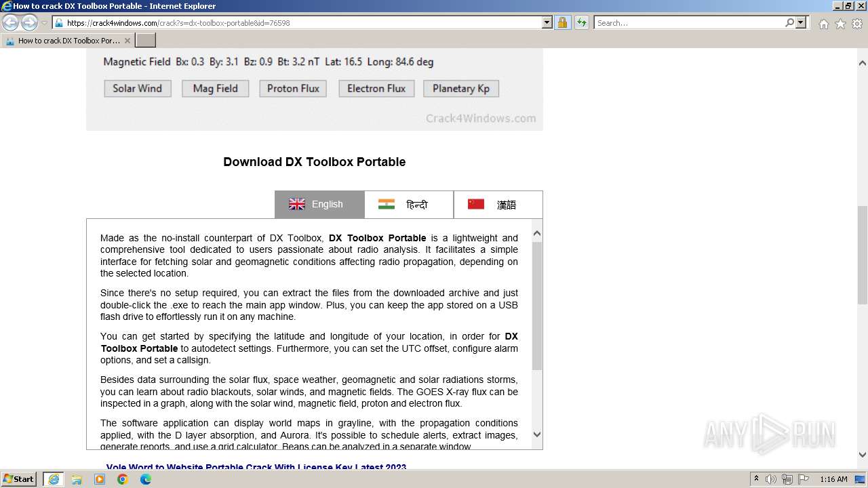This screenshot has width=868, height=488.
Task: Click the Internet Explorer title bar icon
Action: click(x=6, y=6)
